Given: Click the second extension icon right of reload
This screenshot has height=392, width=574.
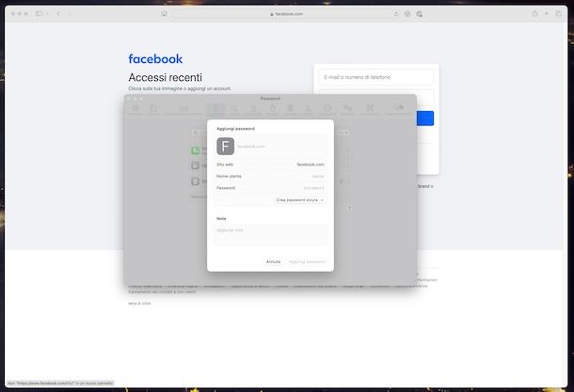Looking at the screenshot, I should 419,14.
